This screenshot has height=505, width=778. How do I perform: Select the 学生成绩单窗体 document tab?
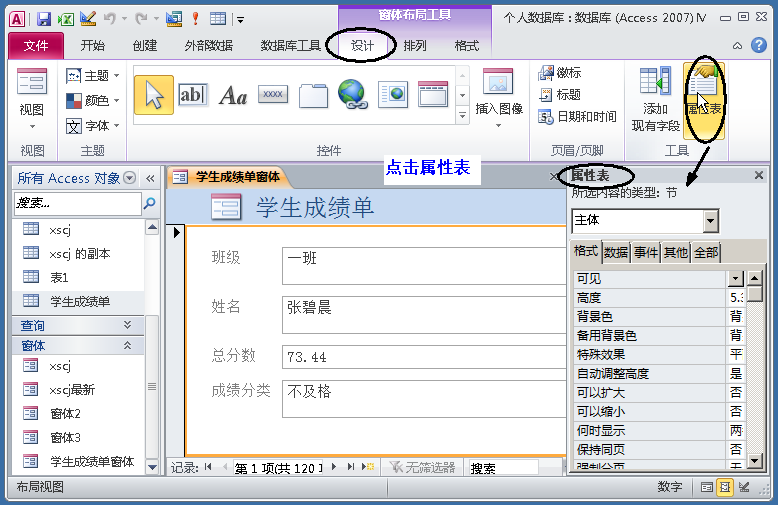point(227,177)
